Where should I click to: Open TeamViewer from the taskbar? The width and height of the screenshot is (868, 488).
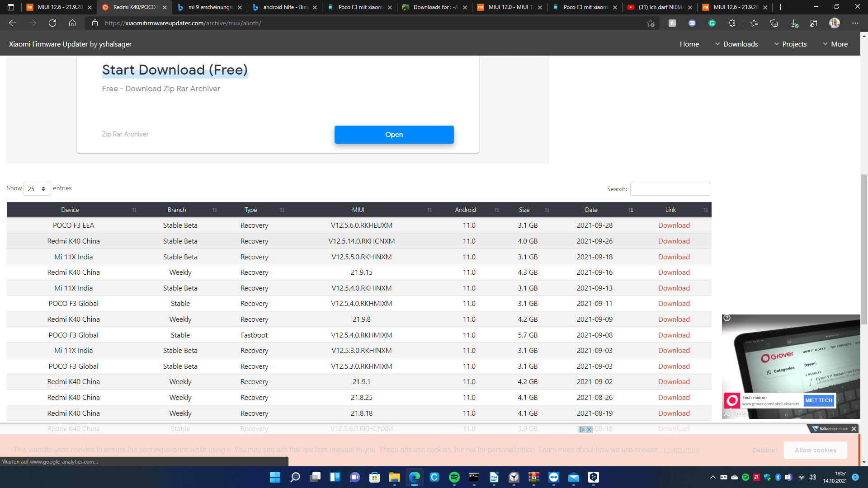click(553, 477)
